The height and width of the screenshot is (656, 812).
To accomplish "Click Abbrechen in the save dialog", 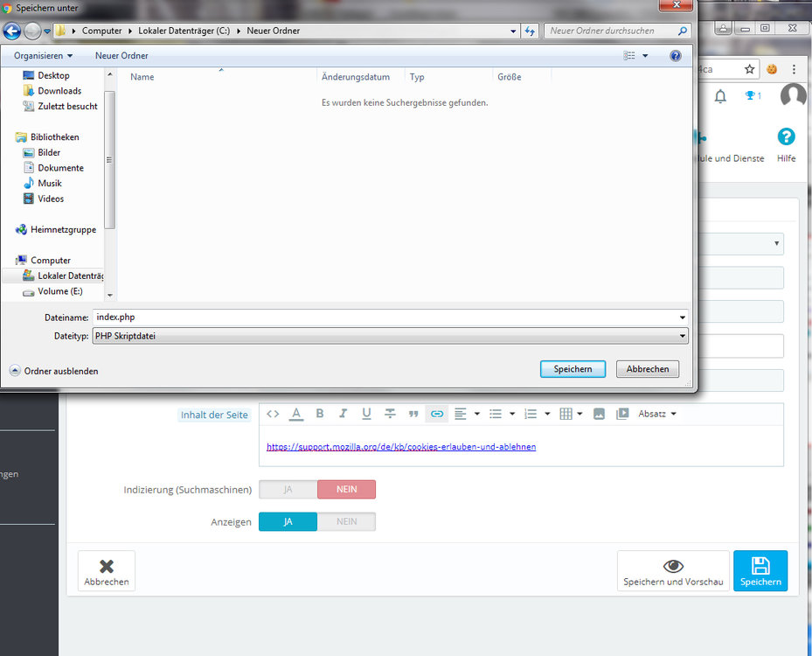I will tap(648, 369).
